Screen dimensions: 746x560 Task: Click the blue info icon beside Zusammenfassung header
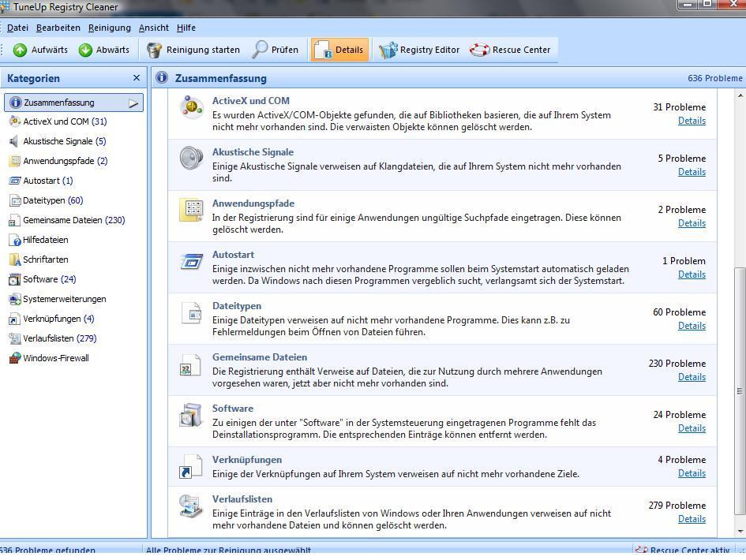click(162, 77)
